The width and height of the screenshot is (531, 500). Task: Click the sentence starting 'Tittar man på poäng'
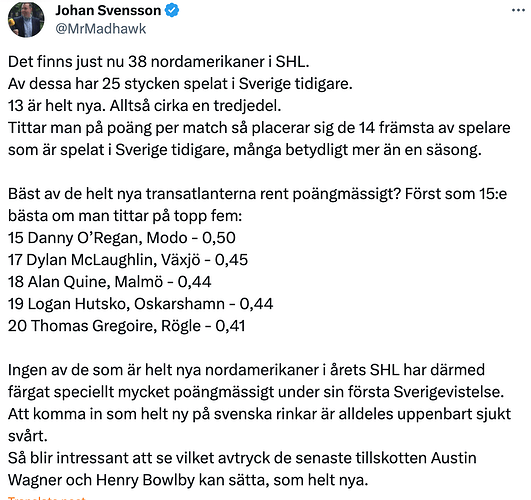click(x=259, y=139)
